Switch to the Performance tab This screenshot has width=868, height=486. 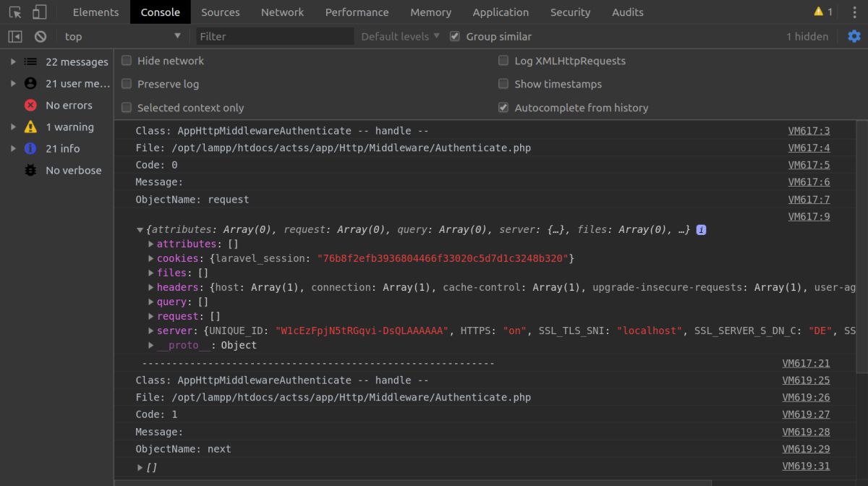(x=357, y=12)
